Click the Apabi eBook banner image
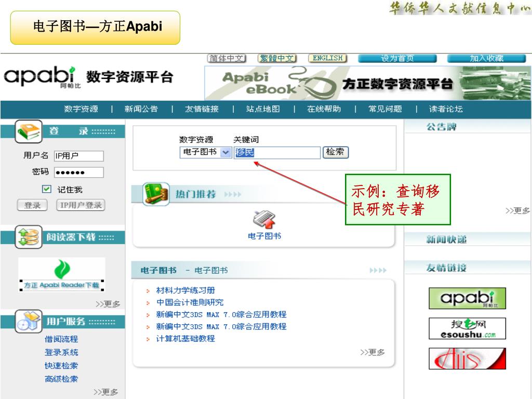 click(368, 83)
